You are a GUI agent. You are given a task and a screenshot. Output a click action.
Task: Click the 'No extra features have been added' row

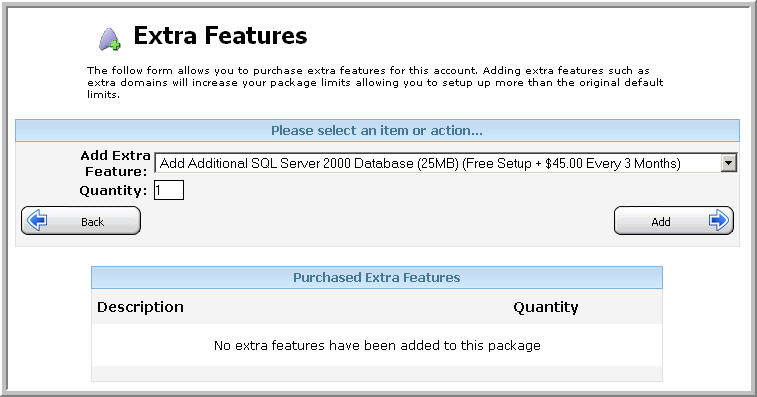(x=377, y=345)
